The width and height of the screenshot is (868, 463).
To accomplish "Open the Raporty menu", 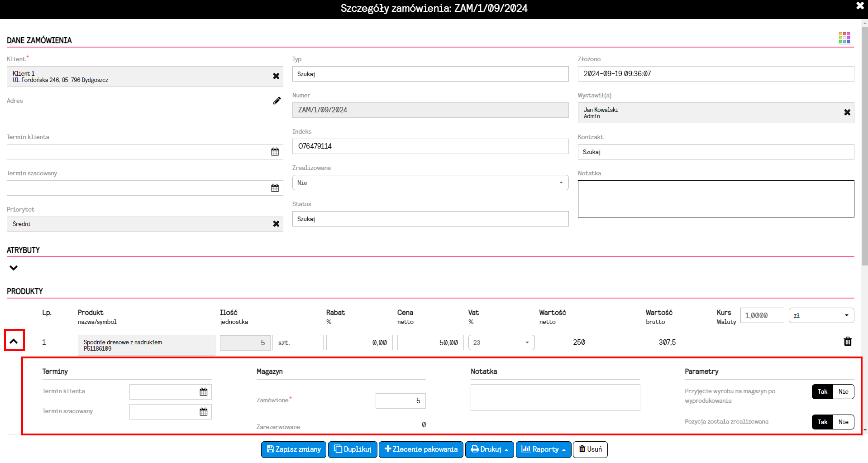I will (543, 449).
